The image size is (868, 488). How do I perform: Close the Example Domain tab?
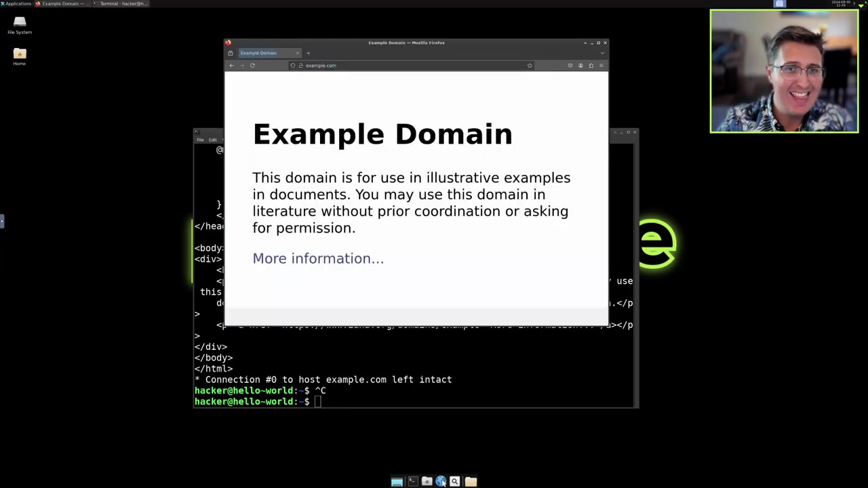coord(297,53)
